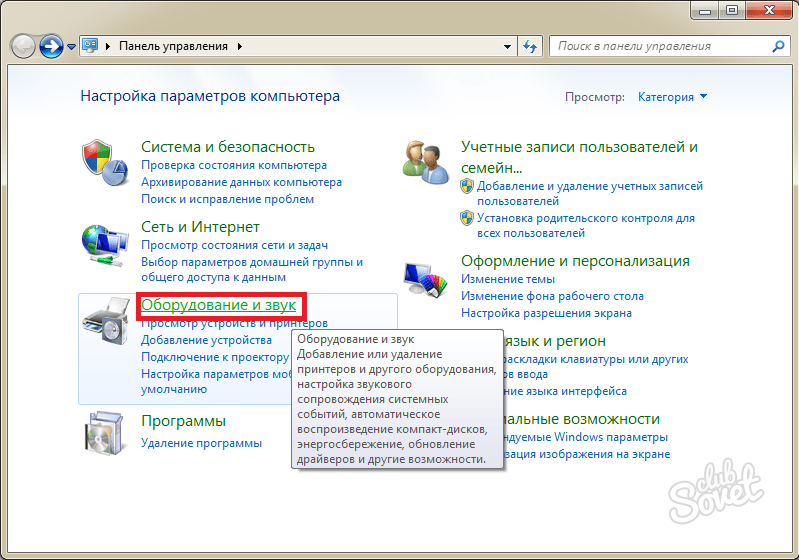Click 'Просмотр устройств и принтеров' link

coord(234,323)
